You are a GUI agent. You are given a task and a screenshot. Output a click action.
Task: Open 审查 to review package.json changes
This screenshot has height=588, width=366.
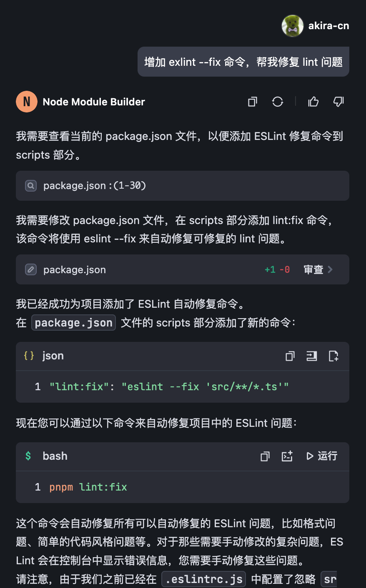coord(314,269)
